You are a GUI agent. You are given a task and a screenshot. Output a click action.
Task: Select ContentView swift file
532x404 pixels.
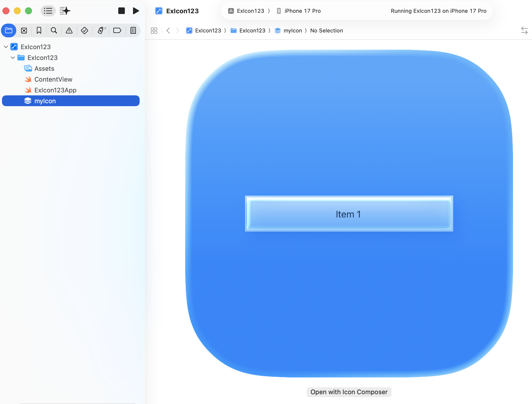(53, 79)
